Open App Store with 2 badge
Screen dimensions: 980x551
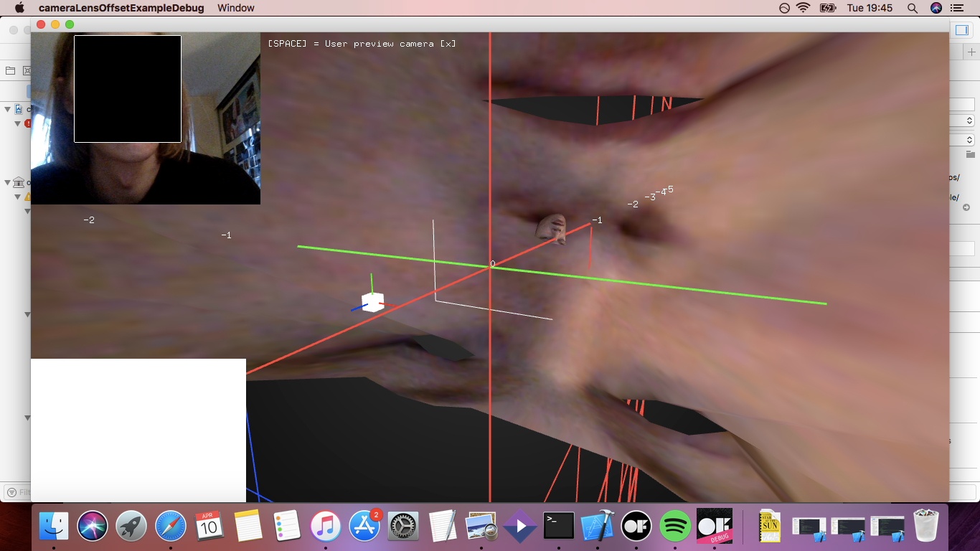point(364,527)
